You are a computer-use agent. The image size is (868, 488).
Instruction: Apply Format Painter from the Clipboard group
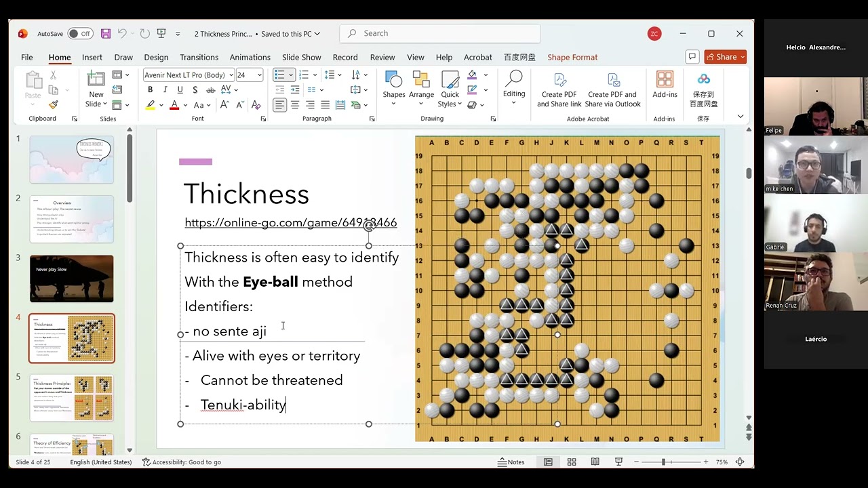pyautogui.click(x=54, y=105)
